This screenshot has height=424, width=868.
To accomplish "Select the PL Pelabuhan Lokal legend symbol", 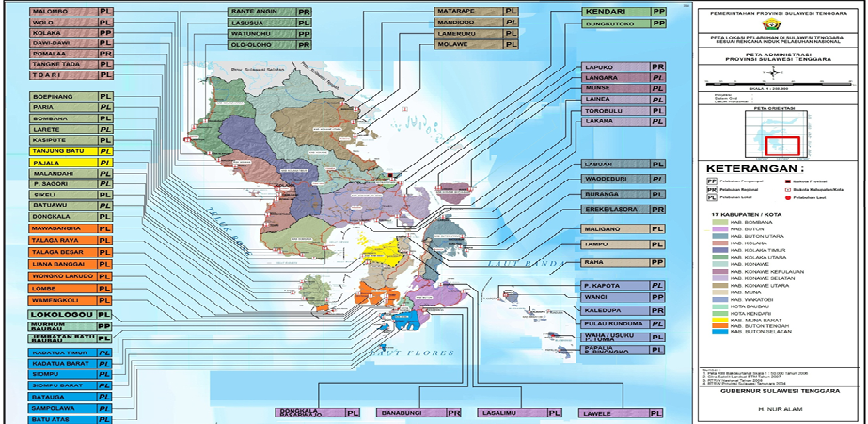I will (x=711, y=199).
